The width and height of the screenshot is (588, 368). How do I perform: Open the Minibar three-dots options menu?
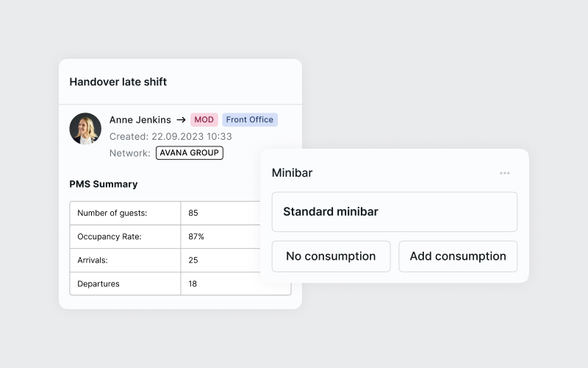504,173
